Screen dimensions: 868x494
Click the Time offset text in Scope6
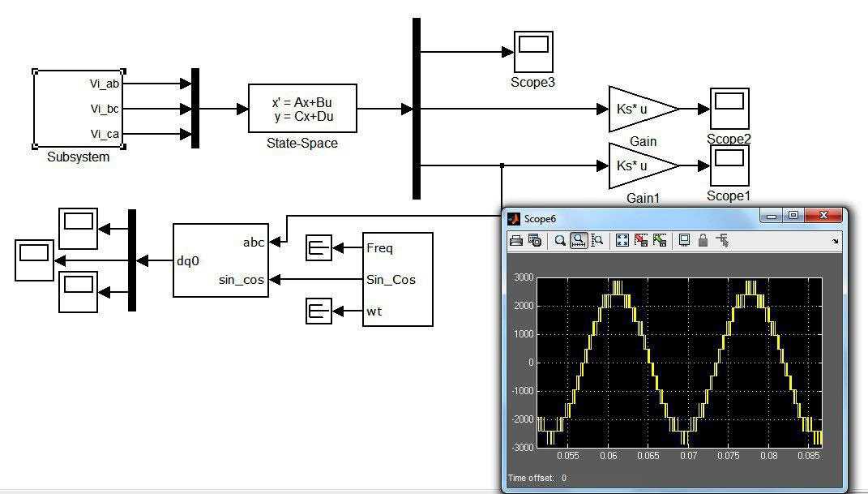(x=537, y=478)
